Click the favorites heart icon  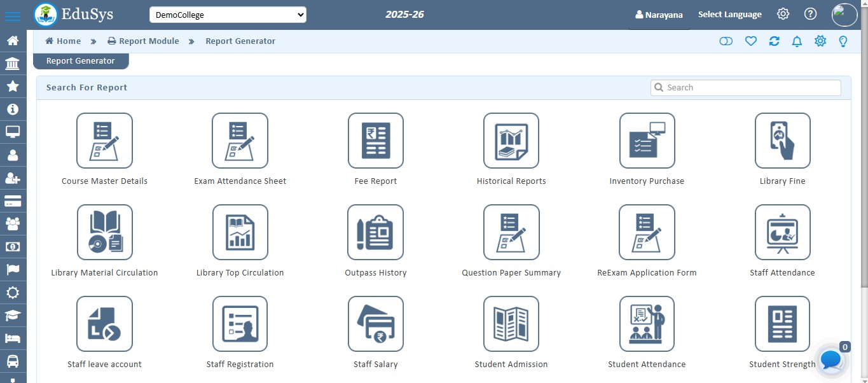(750, 41)
